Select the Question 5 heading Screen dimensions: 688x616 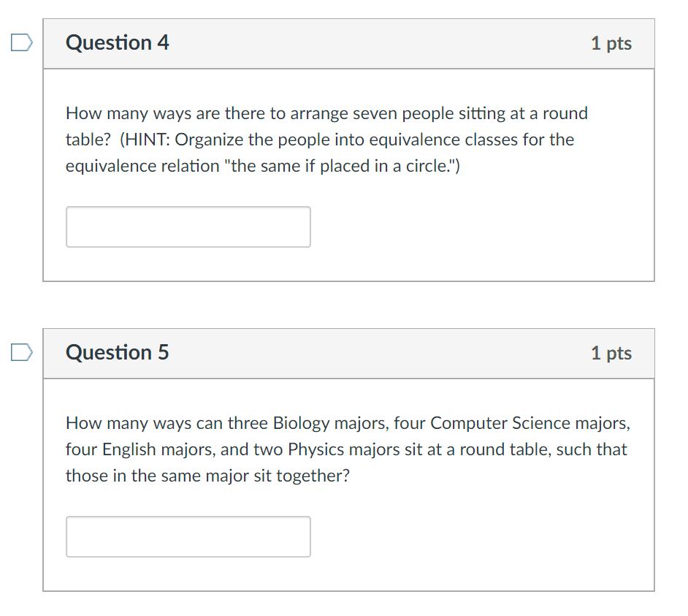tap(117, 352)
